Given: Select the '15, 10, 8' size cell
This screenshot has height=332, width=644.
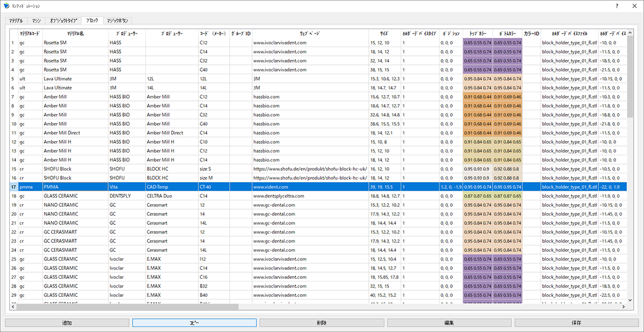Looking at the screenshot, I should point(385,142).
